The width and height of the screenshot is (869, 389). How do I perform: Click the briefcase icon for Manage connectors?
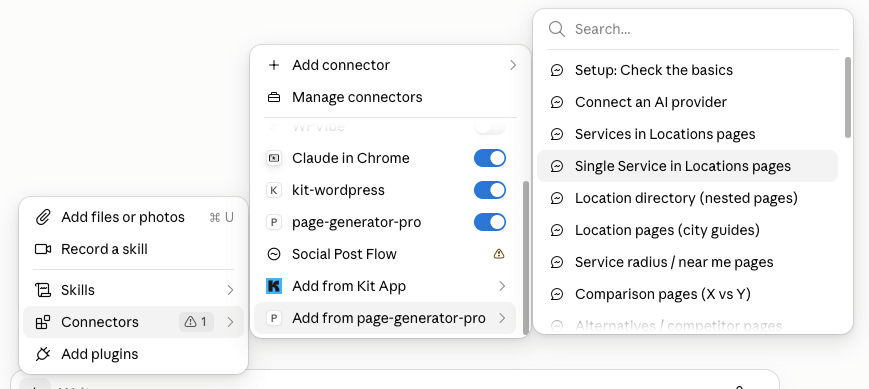(274, 98)
